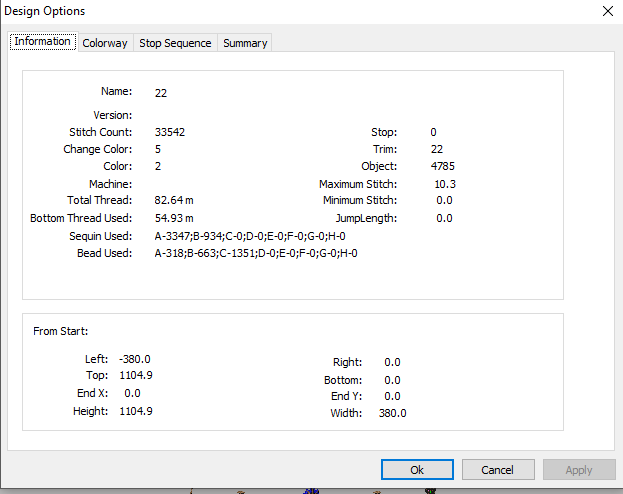623x494 pixels.
Task: Click the Trim value 22
Action: (437, 149)
